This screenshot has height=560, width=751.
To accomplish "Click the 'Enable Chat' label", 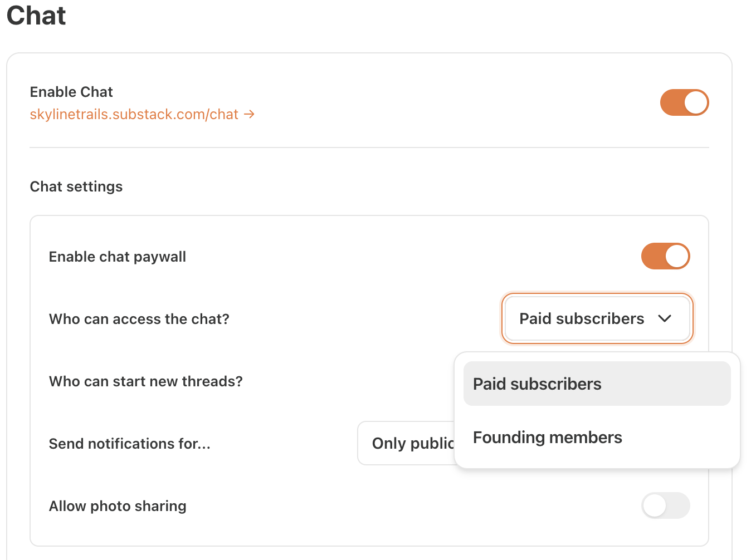I will 71,92.
